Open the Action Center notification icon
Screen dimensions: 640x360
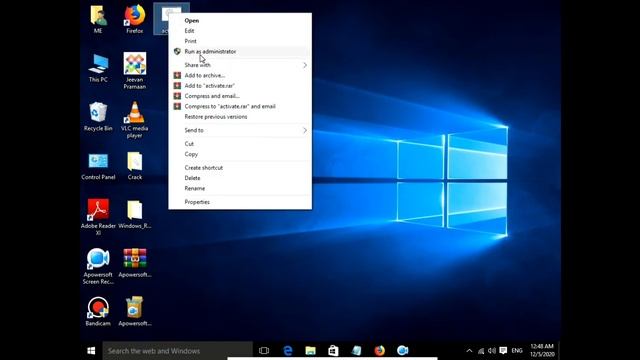click(x=503, y=351)
